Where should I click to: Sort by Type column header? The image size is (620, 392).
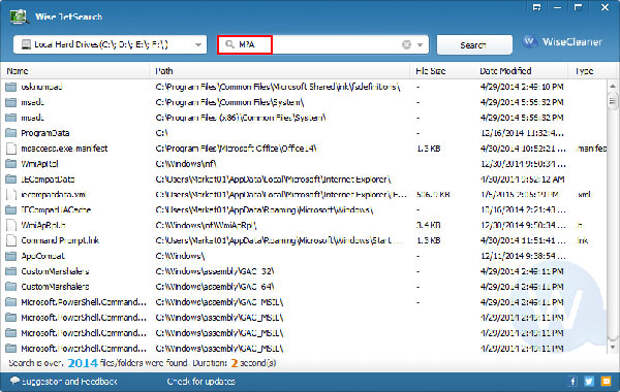(584, 71)
